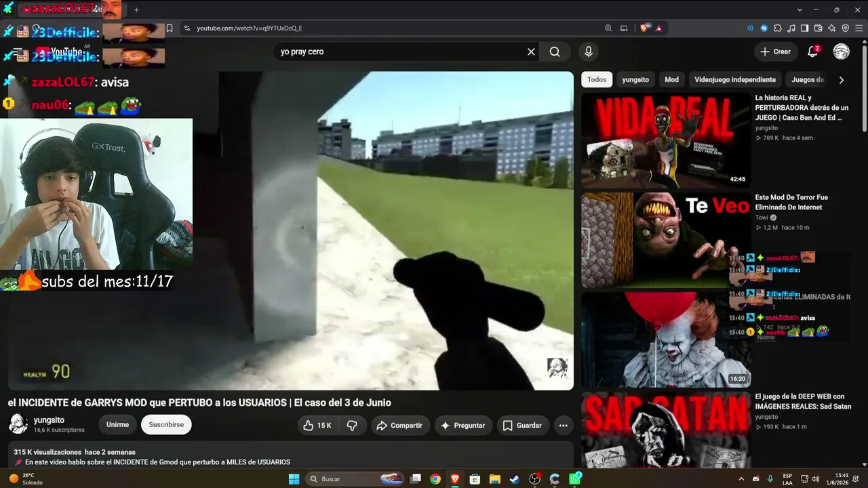868x488 pixels.
Task: Open the browser extensions puzzle icon
Action: (778, 28)
